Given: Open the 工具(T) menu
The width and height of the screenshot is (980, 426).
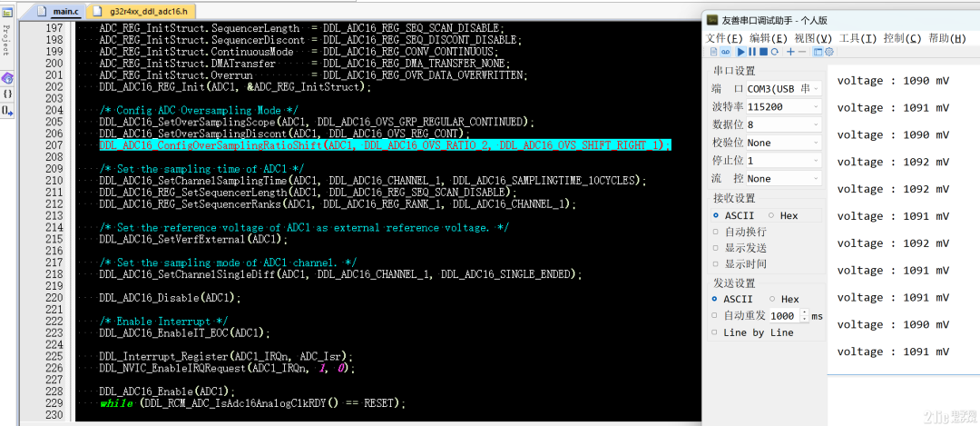Looking at the screenshot, I should click(x=858, y=38).
